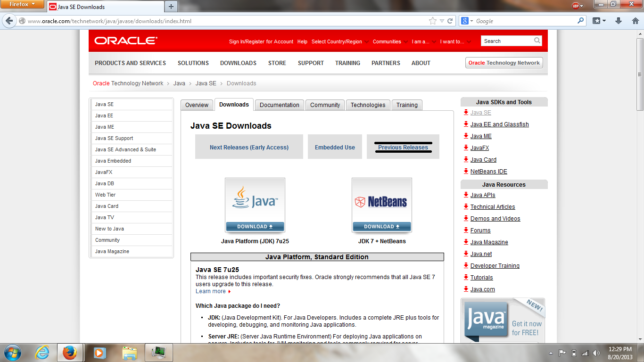Click the Google search magnifier icon
Screen dimensions: 644x362
coord(580,21)
